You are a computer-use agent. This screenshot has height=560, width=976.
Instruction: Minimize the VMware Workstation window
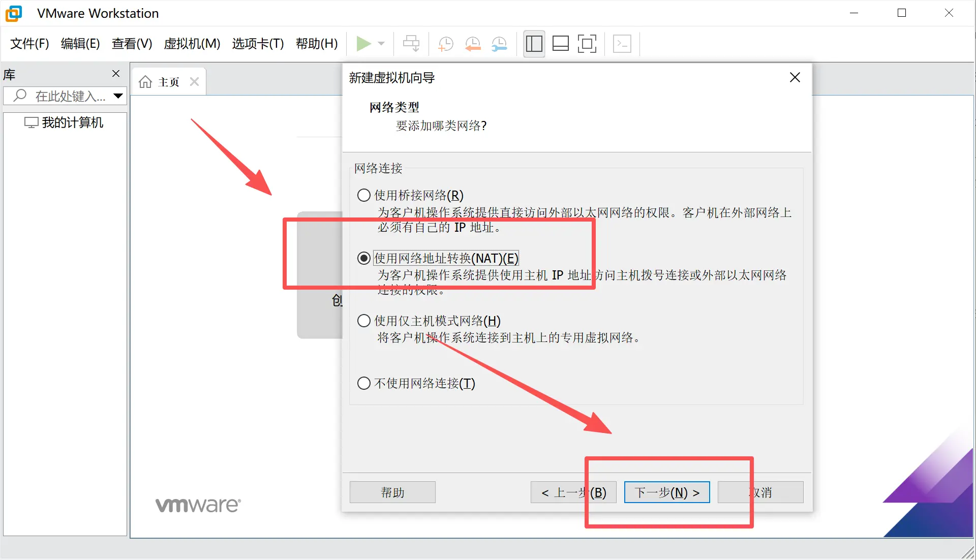[x=854, y=13]
